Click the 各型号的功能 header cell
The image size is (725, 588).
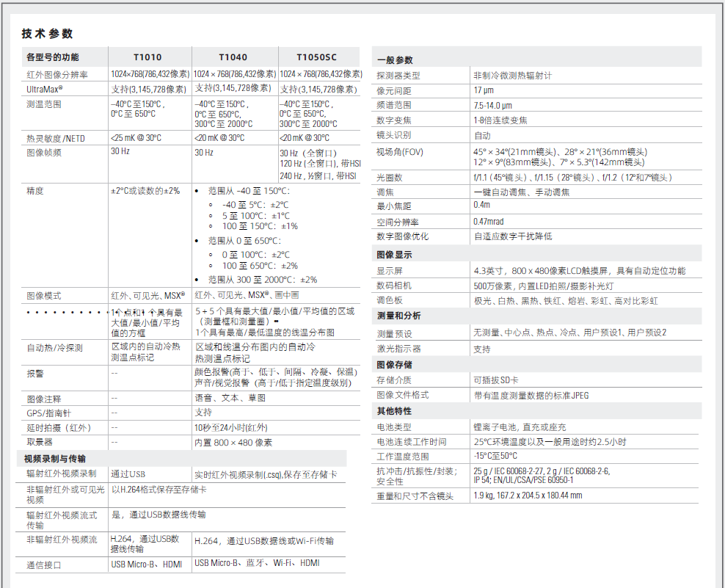(53, 57)
